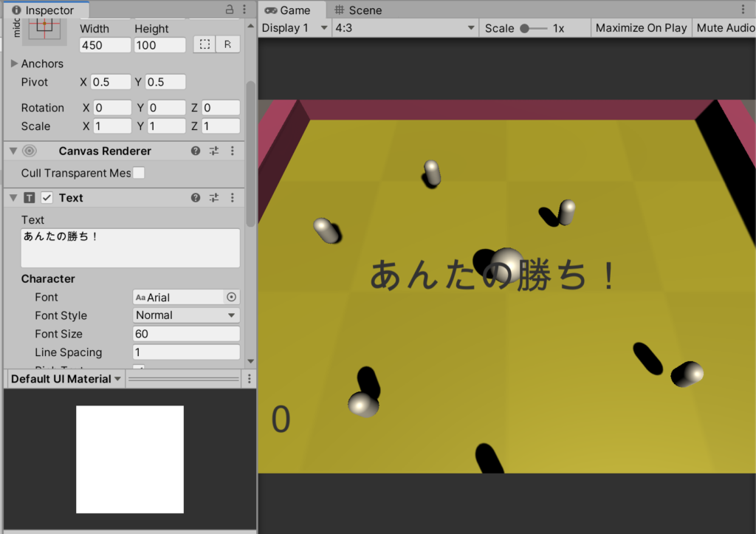Toggle raw edit mode R button

pyautogui.click(x=227, y=44)
